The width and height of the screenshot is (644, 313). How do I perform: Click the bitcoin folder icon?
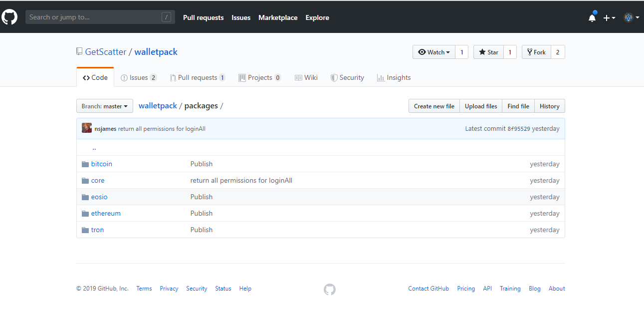click(x=85, y=164)
